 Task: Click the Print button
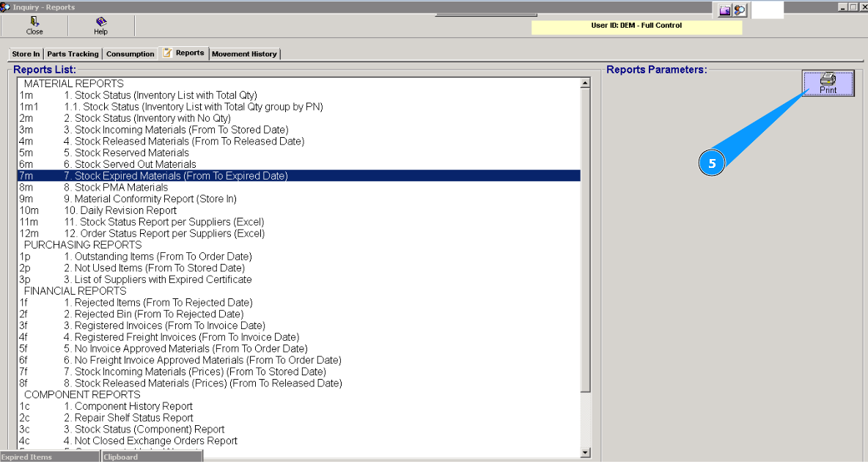point(828,83)
